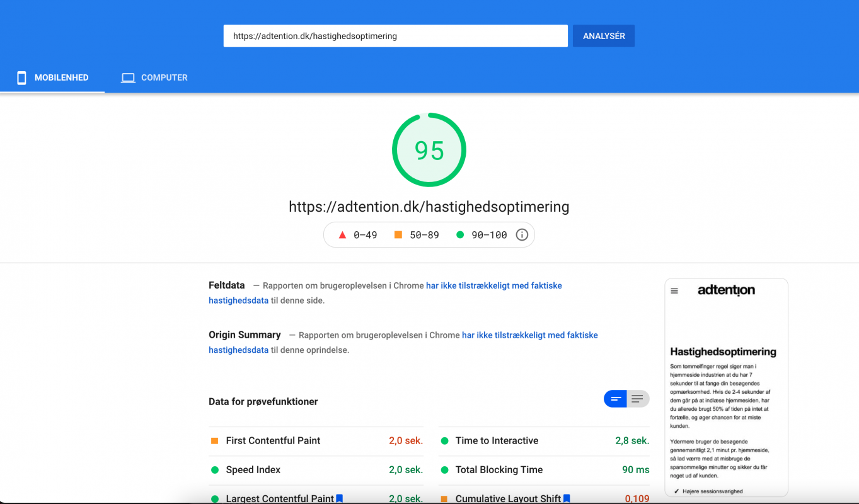Click the hamburger menu in page preview
Viewport: 859px width, 504px height.
[674, 291]
